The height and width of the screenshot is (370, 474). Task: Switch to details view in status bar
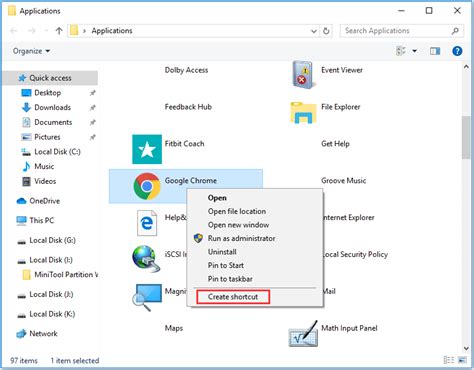coord(449,360)
